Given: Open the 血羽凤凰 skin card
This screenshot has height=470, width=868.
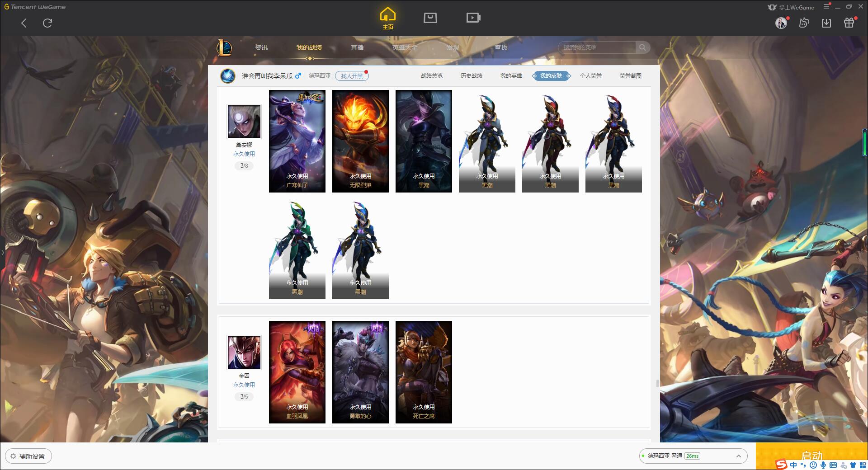Looking at the screenshot, I should pyautogui.click(x=297, y=372).
